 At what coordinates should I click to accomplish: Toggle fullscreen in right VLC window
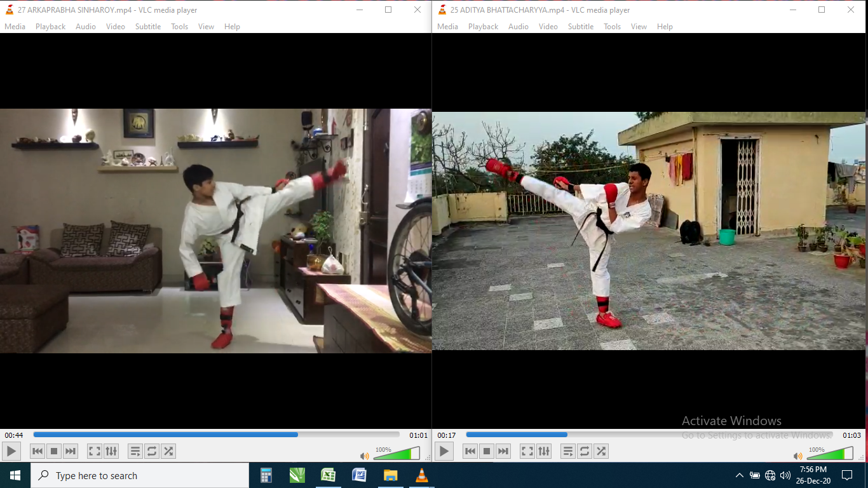(x=527, y=451)
